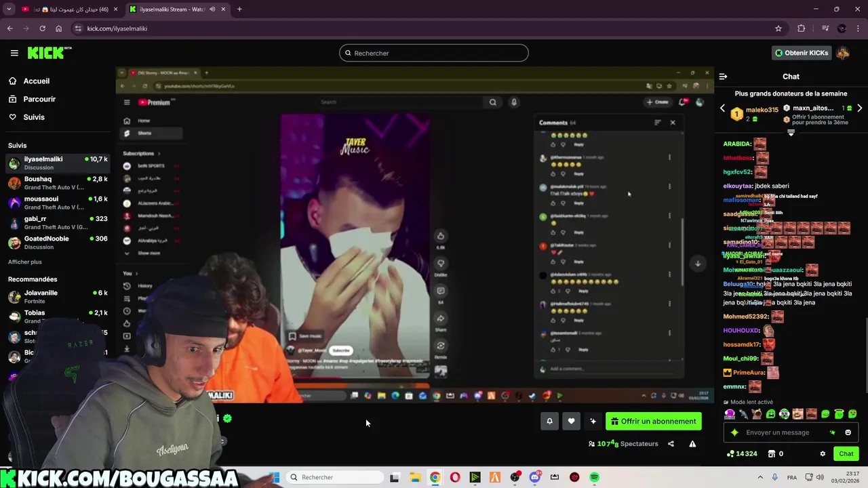Show next top donor with right arrow
Image resolution: width=868 pixels, height=488 pixels.
pos(859,108)
